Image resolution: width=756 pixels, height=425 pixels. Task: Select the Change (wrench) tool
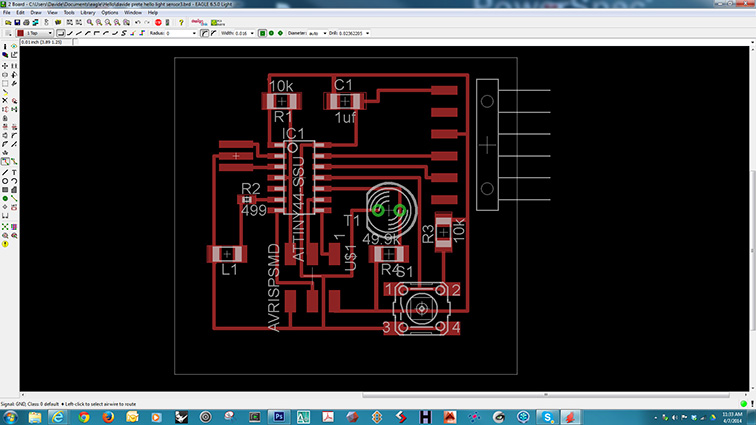(14, 83)
